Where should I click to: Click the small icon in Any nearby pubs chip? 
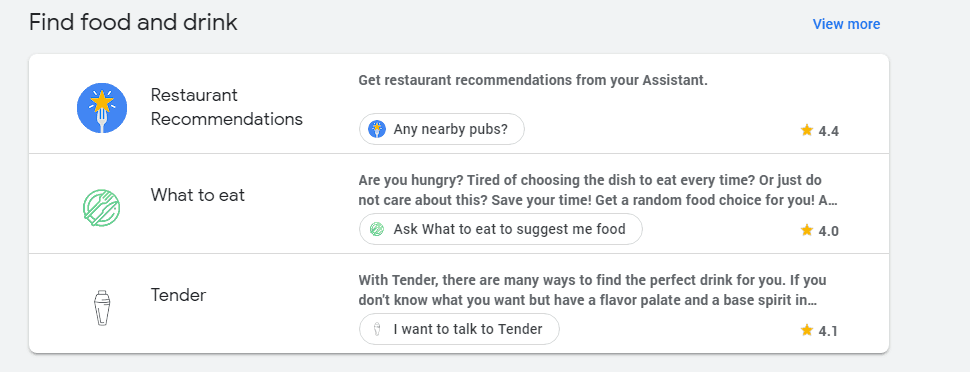(x=377, y=129)
